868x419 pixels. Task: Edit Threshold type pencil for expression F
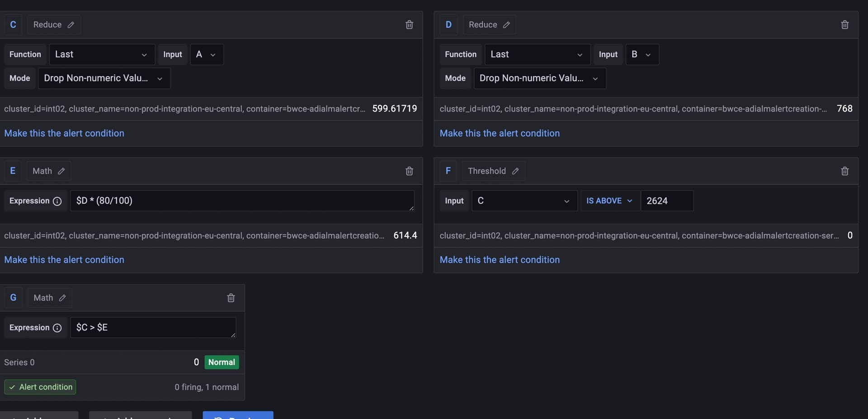[515, 171]
